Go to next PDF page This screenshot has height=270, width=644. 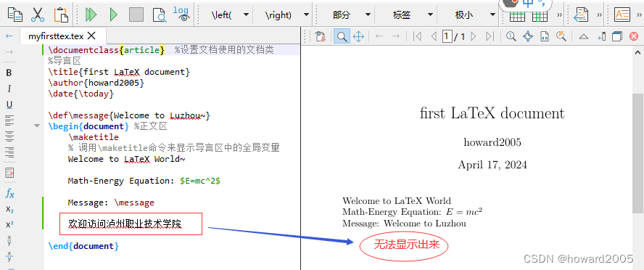473,36
